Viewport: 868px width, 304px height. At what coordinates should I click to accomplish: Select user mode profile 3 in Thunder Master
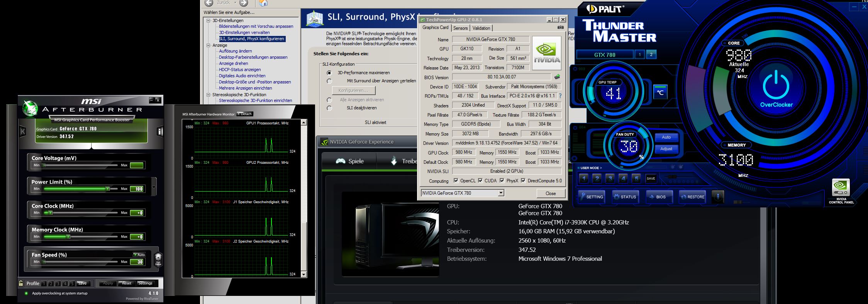[610, 178]
